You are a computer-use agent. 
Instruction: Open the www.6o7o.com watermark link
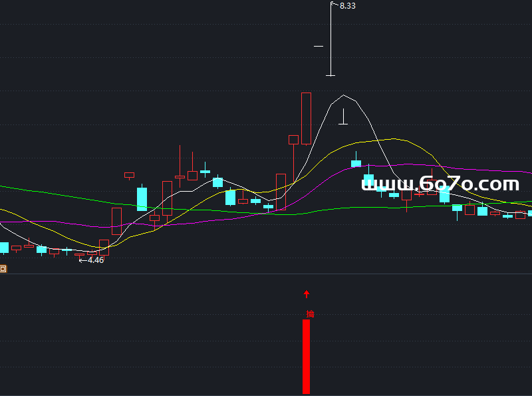coord(440,184)
